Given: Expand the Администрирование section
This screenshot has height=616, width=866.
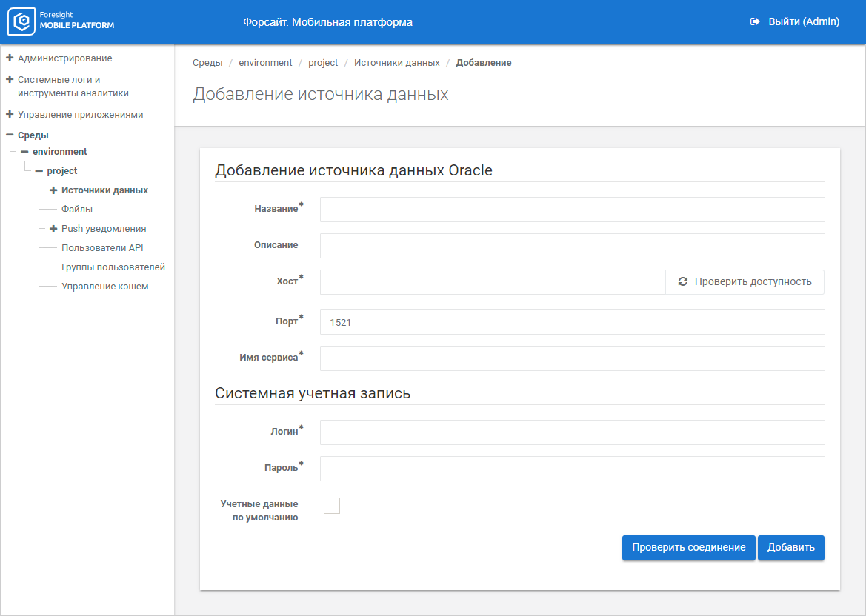Looking at the screenshot, I should click(x=10, y=58).
